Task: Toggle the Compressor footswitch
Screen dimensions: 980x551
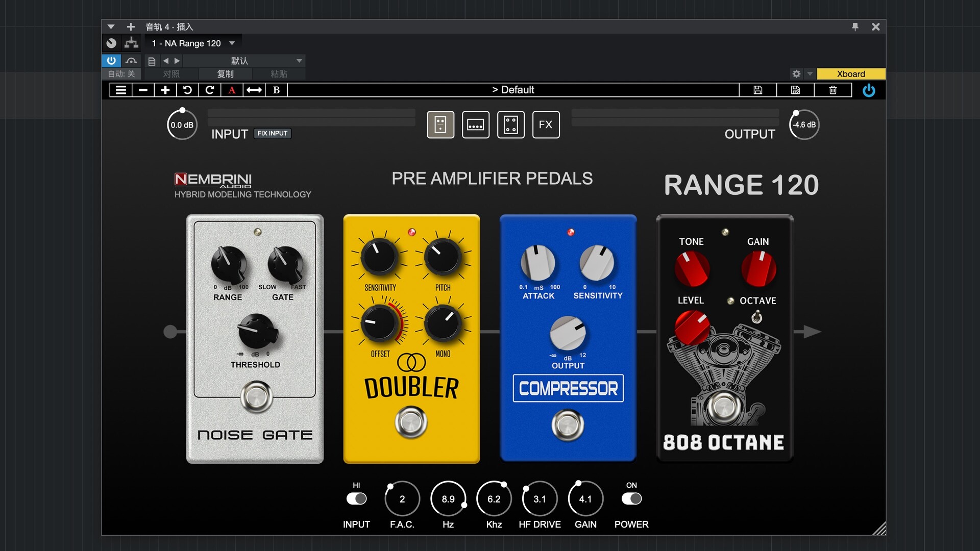Action: coord(568,424)
